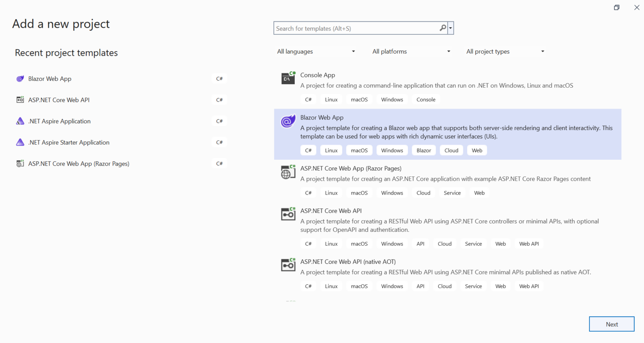644x343 pixels.
Task: Click the ASP.NET Core Web API template icon
Action: pos(288,214)
